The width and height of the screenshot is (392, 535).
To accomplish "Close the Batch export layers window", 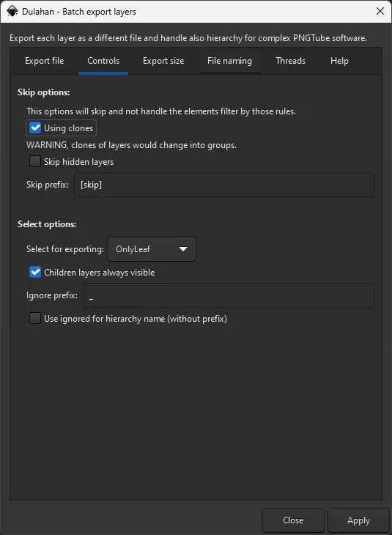I will coord(380,11).
